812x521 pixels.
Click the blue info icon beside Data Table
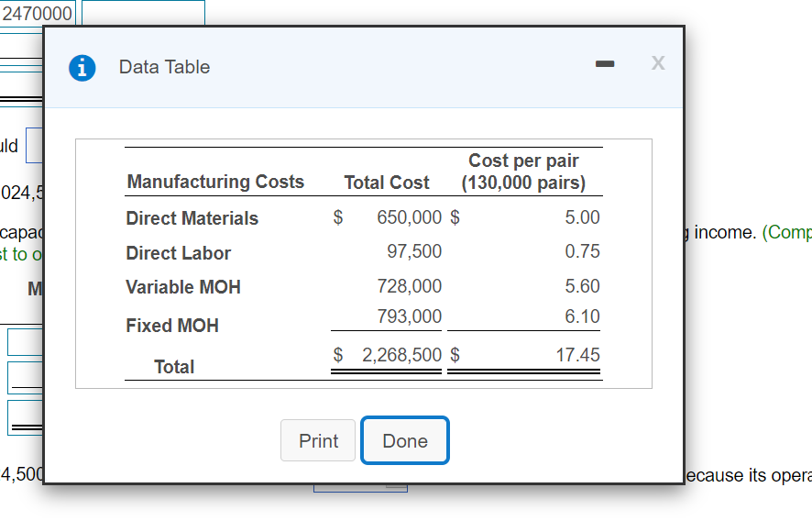point(82,68)
